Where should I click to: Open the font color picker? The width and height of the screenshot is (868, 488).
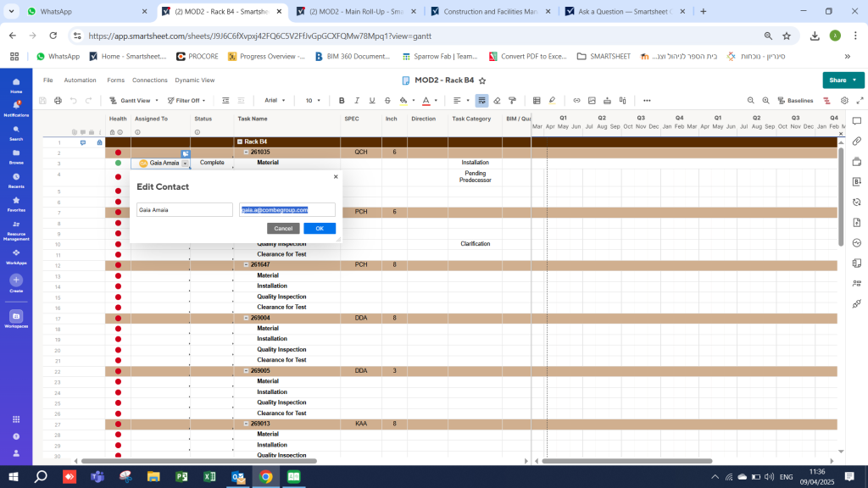pos(425,100)
